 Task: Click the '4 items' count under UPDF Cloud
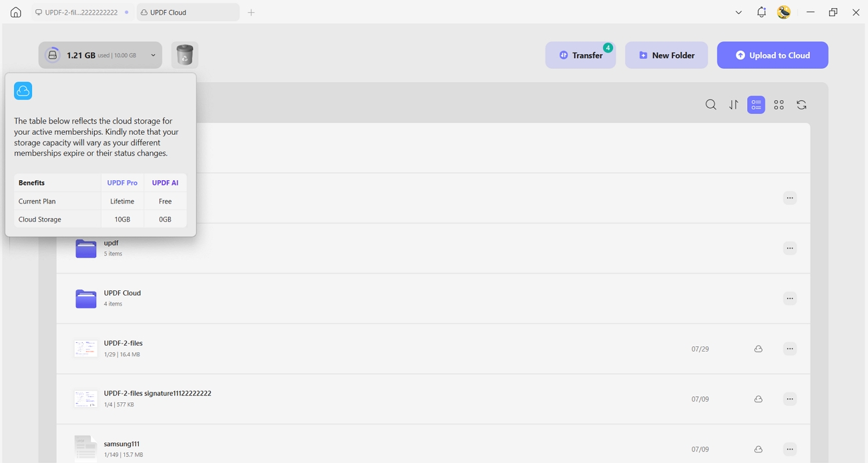point(113,304)
